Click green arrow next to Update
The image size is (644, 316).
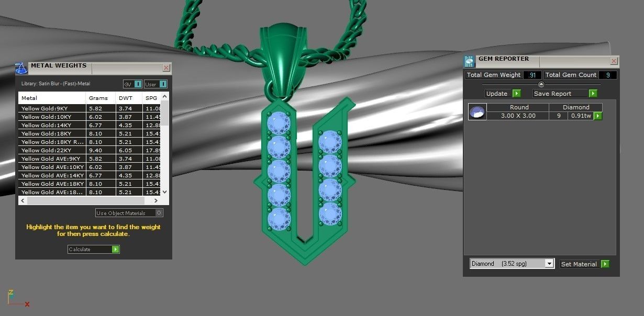point(516,94)
